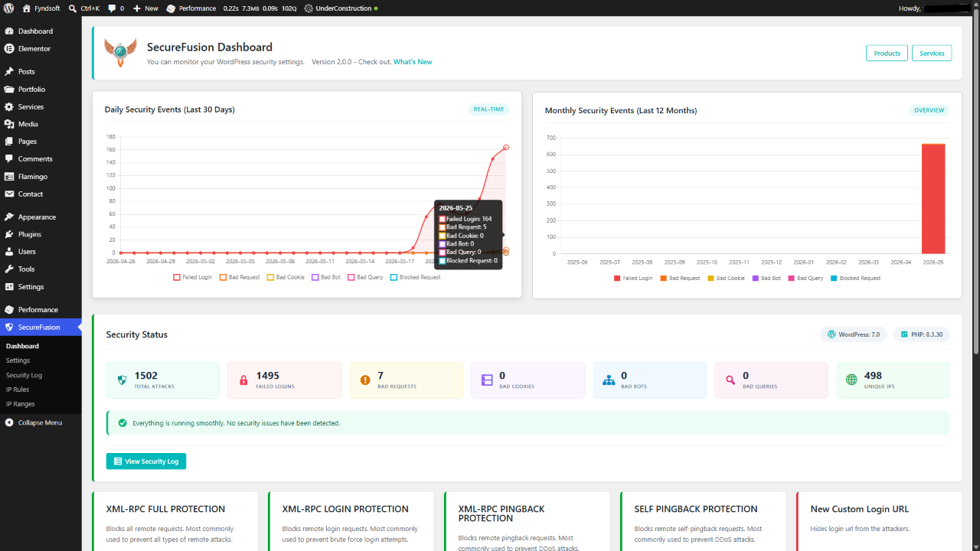Open the Appearance menu
Viewport: 980px width, 551px height.
point(41,217)
